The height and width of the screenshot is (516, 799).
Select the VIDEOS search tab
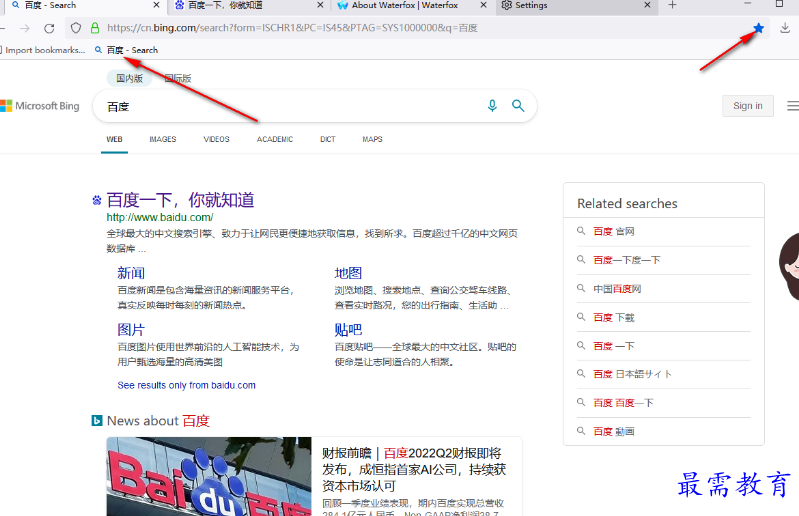coord(216,139)
